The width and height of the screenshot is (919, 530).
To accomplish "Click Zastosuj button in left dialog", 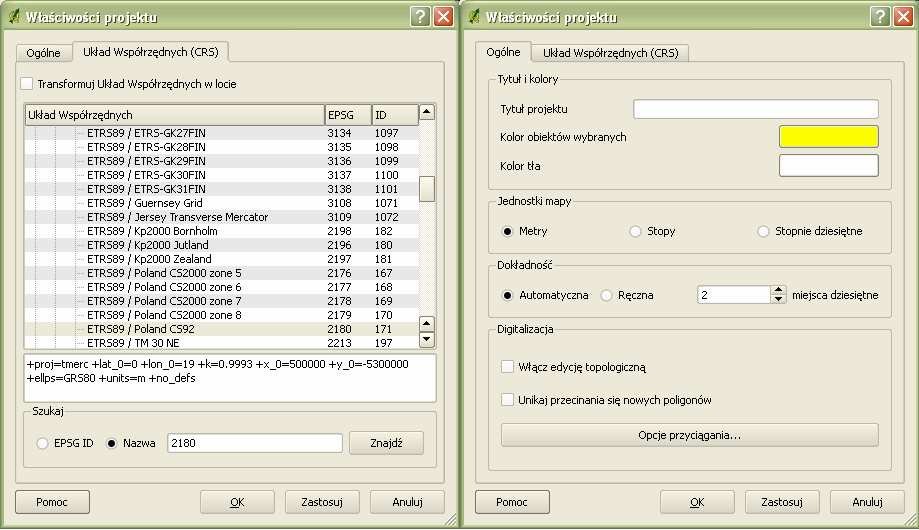I will [x=322, y=502].
